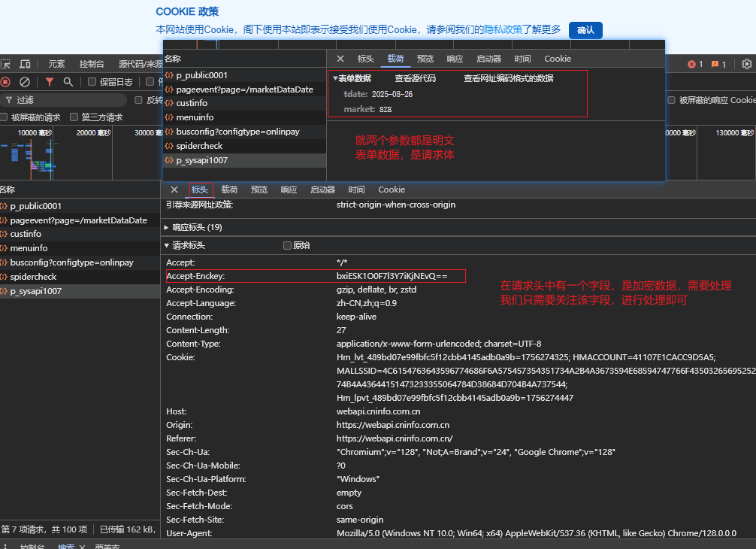Select p_public0001 request in lower list
756x549 pixels.
[80, 206]
